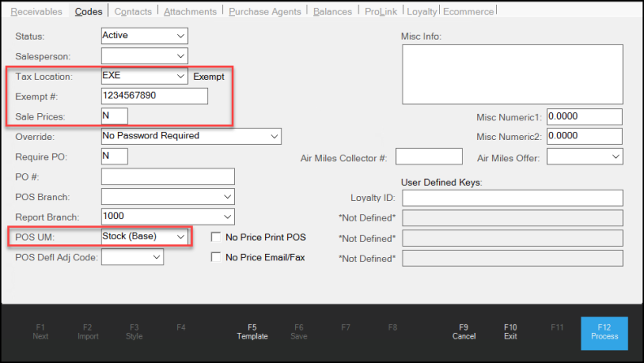The height and width of the screenshot is (363, 644).
Task: Click the PO # text field
Action: (x=168, y=177)
